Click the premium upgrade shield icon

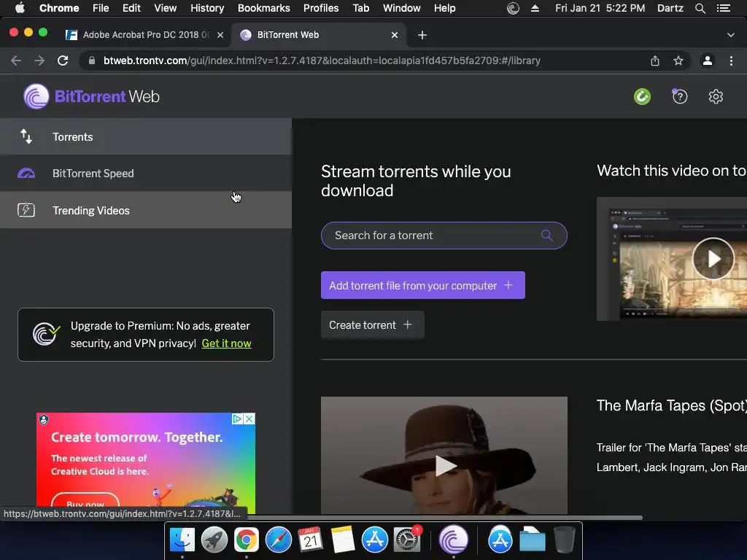pyautogui.click(x=46, y=334)
